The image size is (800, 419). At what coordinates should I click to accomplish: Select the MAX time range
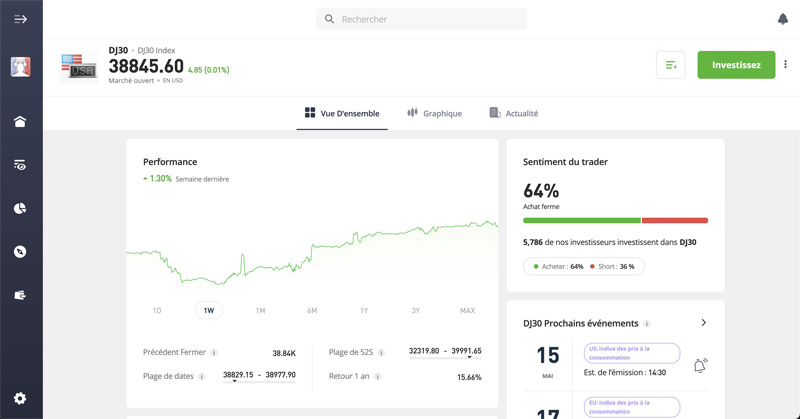[467, 310]
